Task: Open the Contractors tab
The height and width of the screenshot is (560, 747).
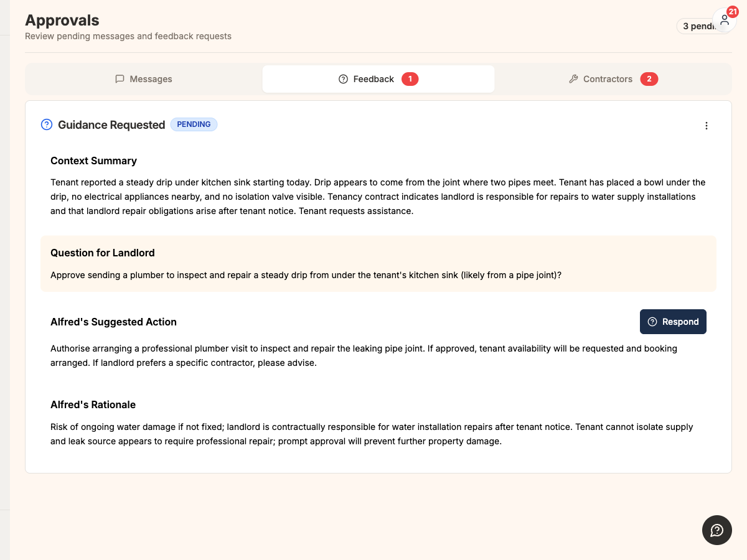Action: (607, 79)
